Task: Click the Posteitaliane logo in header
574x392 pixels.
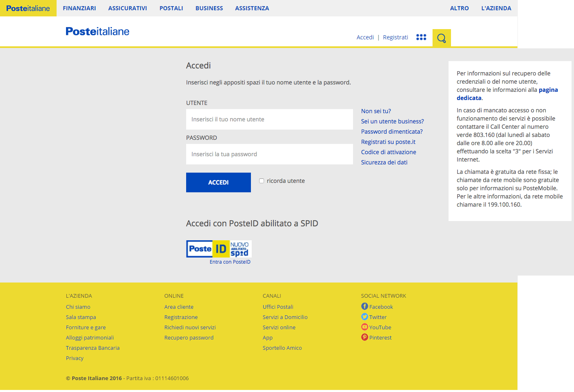Action: click(98, 32)
